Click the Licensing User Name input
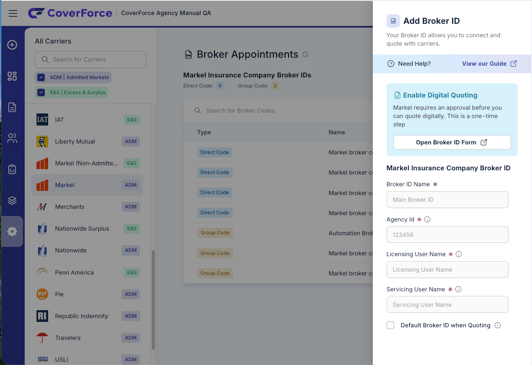Image resolution: width=532 pixels, height=365 pixels. pyautogui.click(x=447, y=270)
